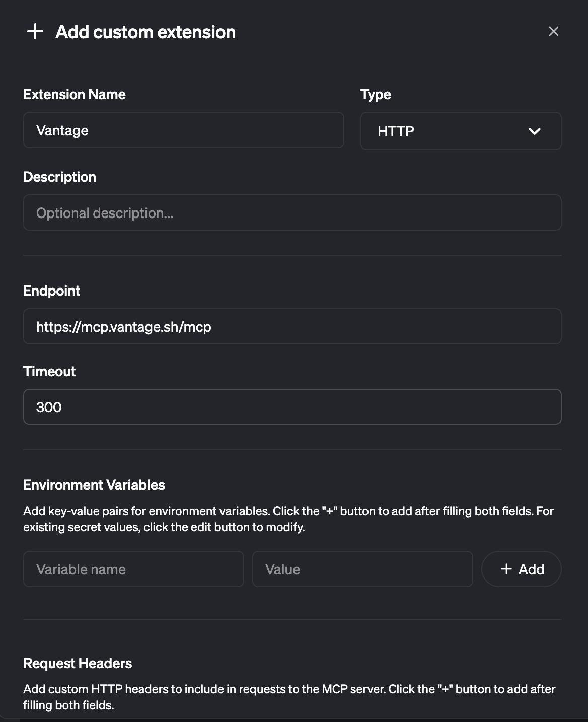
Task: Click the Value input for environment variables
Action: 362,569
